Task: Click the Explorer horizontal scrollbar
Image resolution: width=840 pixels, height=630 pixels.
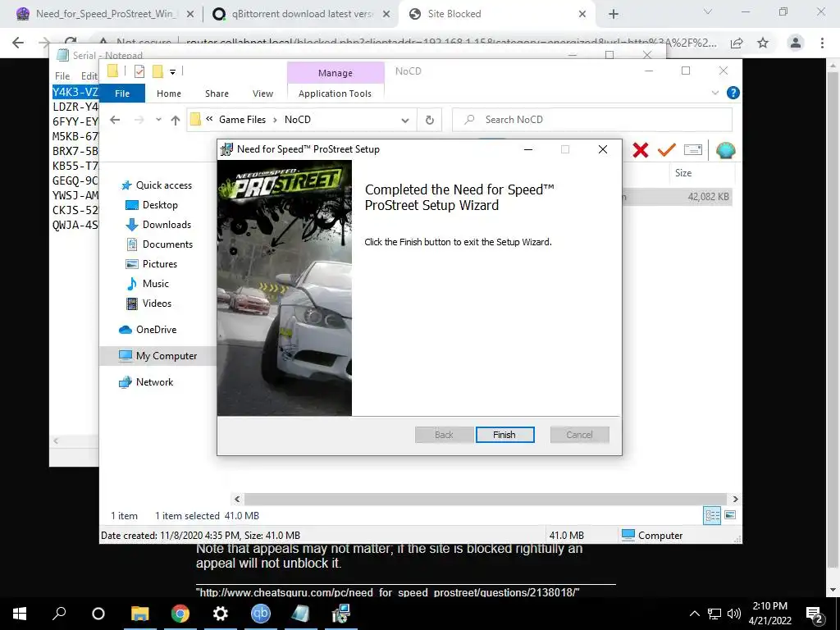Action: click(485, 500)
